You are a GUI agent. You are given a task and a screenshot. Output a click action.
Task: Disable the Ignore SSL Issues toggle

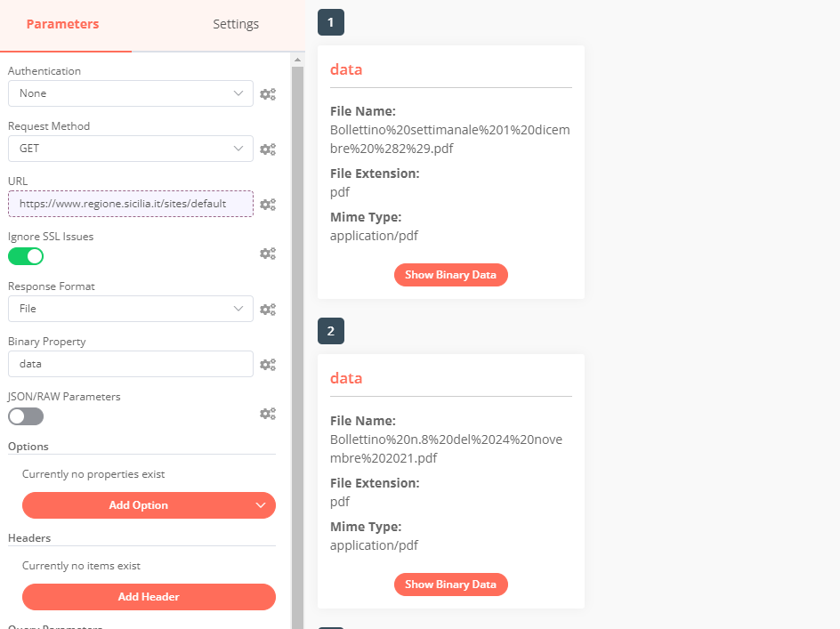pos(26,256)
